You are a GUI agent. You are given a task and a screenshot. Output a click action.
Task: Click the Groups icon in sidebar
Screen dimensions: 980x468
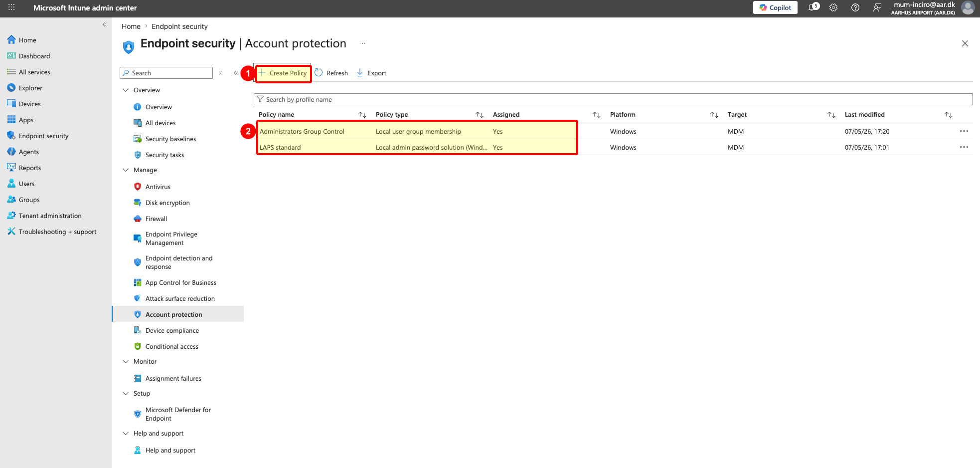[x=11, y=200]
